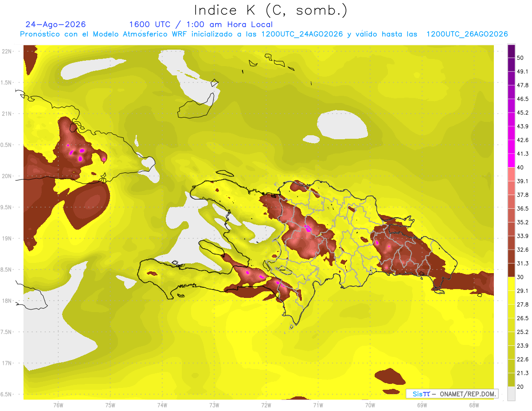This screenshot has width=532, height=411.
Task: Click the legend value '47.8'
Action: [522, 85]
